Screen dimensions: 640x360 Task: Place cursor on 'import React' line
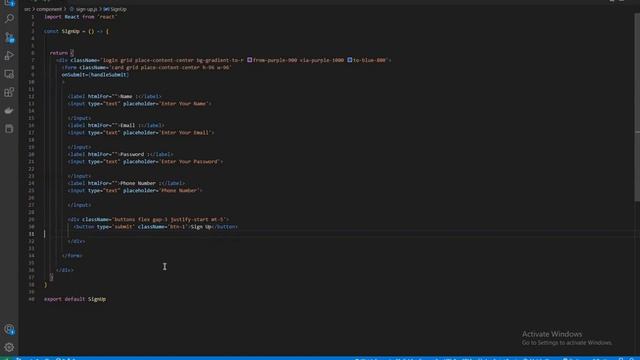80,17
